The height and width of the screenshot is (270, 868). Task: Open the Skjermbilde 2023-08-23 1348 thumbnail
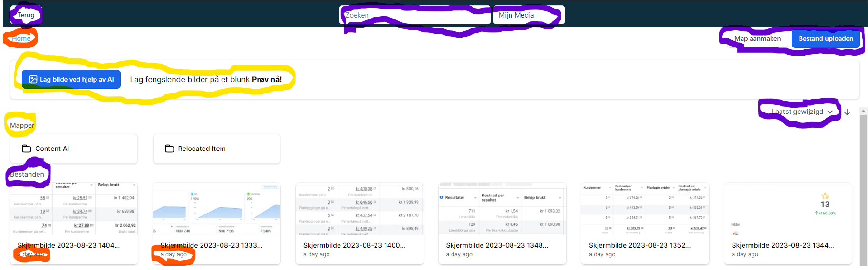coord(502,209)
